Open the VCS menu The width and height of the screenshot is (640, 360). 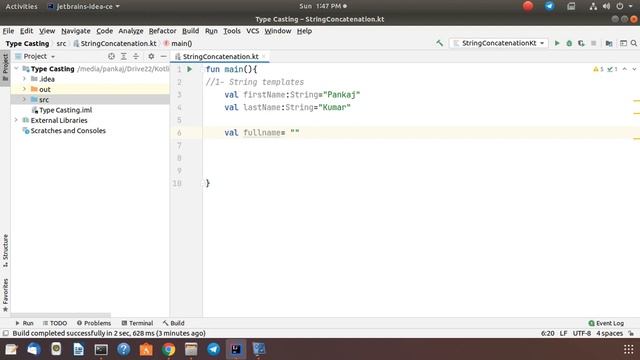click(253, 31)
